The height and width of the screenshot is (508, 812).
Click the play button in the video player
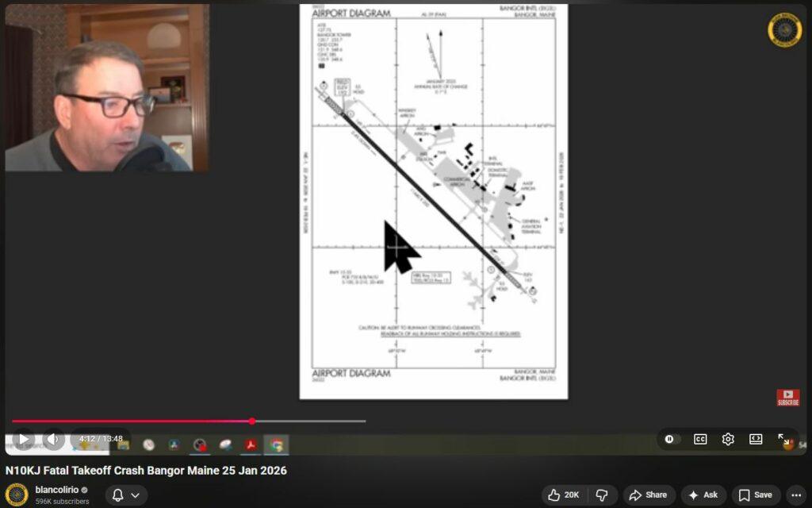click(x=24, y=439)
